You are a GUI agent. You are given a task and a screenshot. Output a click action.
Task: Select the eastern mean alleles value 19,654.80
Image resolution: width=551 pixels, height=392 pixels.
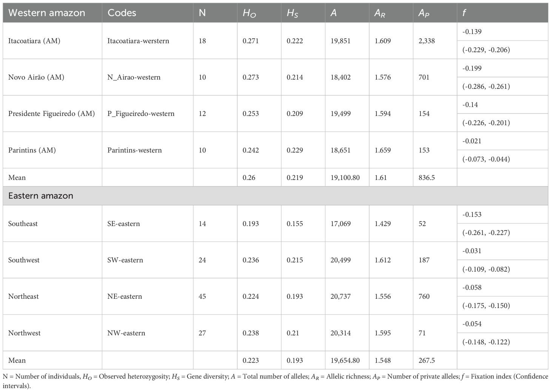click(x=345, y=360)
